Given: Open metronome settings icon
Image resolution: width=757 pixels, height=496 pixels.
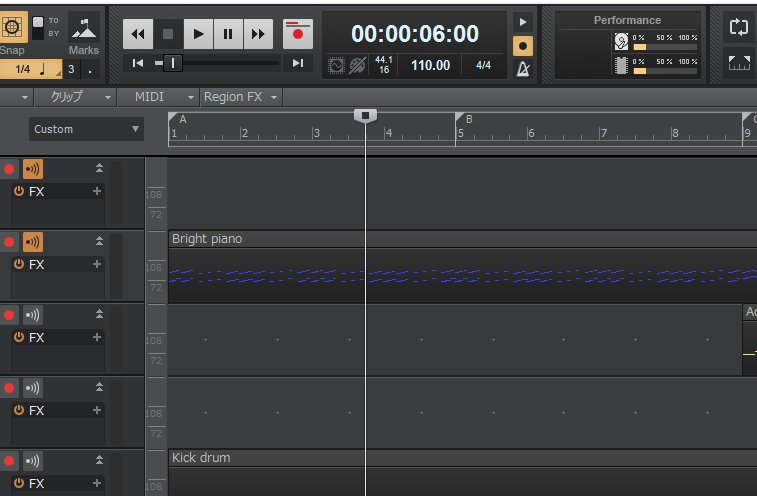Looking at the screenshot, I should 523,69.
